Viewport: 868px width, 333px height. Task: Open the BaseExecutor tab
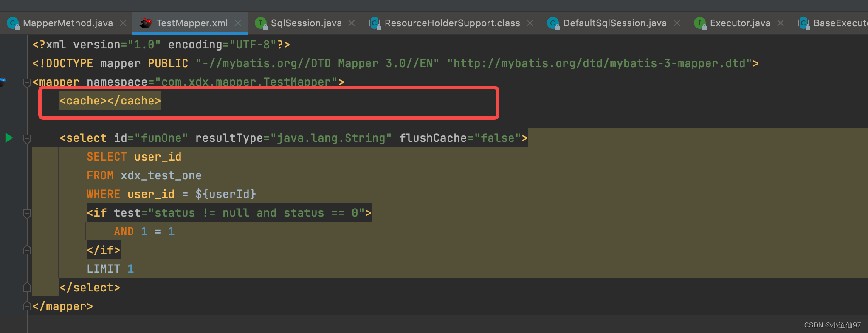(x=840, y=23)
